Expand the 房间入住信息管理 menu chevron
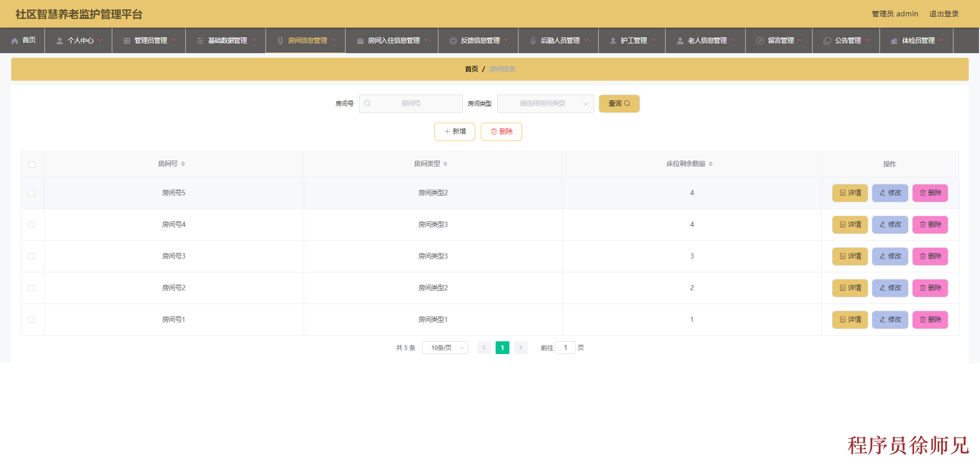 click(x=426, y=40)
